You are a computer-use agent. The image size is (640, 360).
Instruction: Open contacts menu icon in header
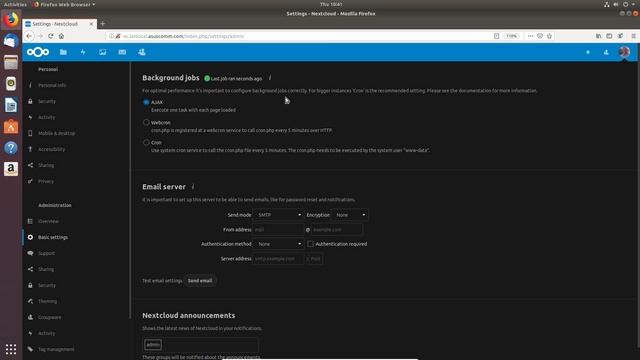606,52
